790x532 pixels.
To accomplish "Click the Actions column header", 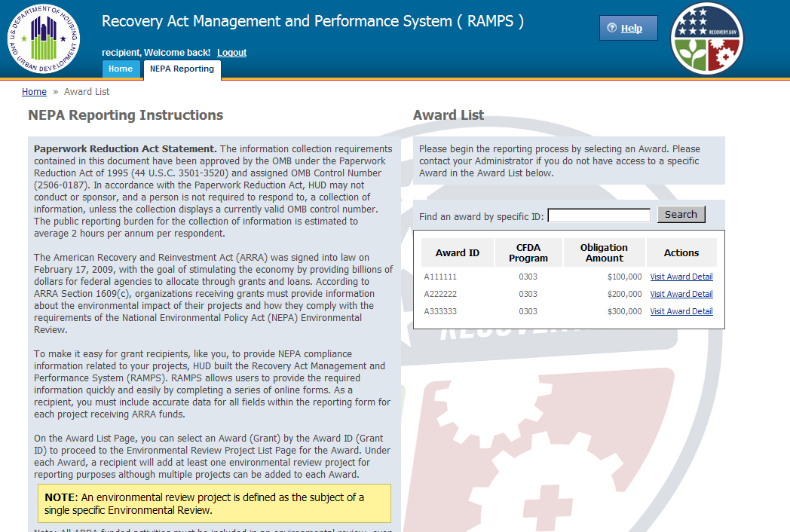I will pyautogui.click(x=681, y=253).
